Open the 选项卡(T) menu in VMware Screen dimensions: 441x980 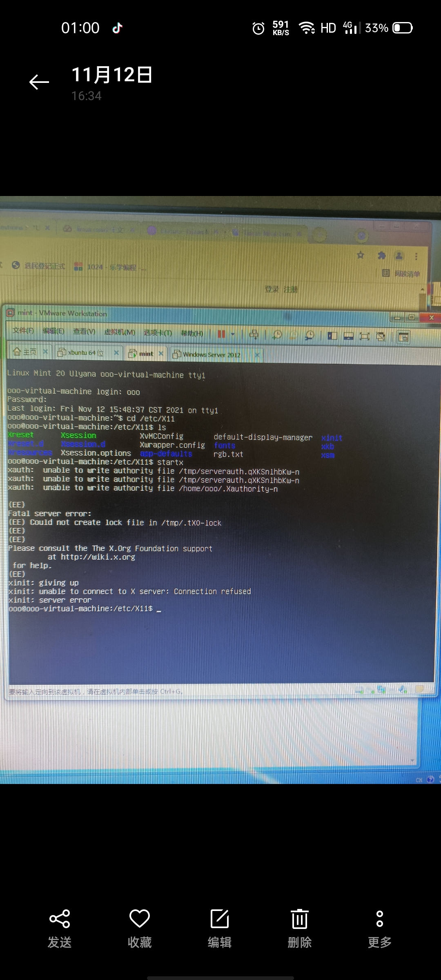(x=158, y=333)
